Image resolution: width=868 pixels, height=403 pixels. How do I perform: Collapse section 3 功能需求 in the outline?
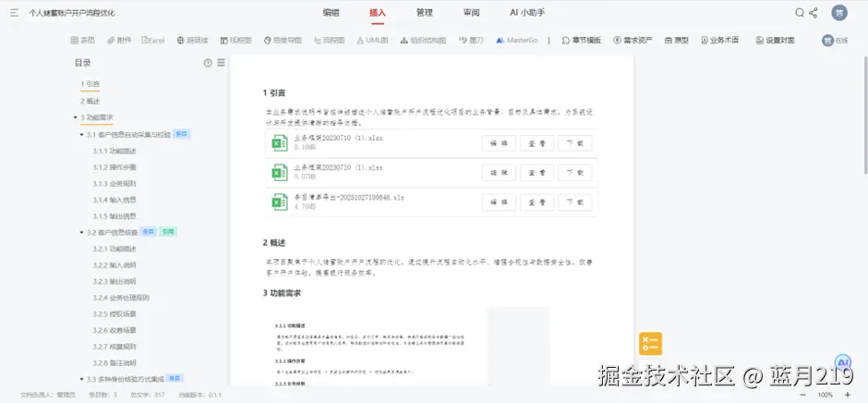tap(76, 117)
